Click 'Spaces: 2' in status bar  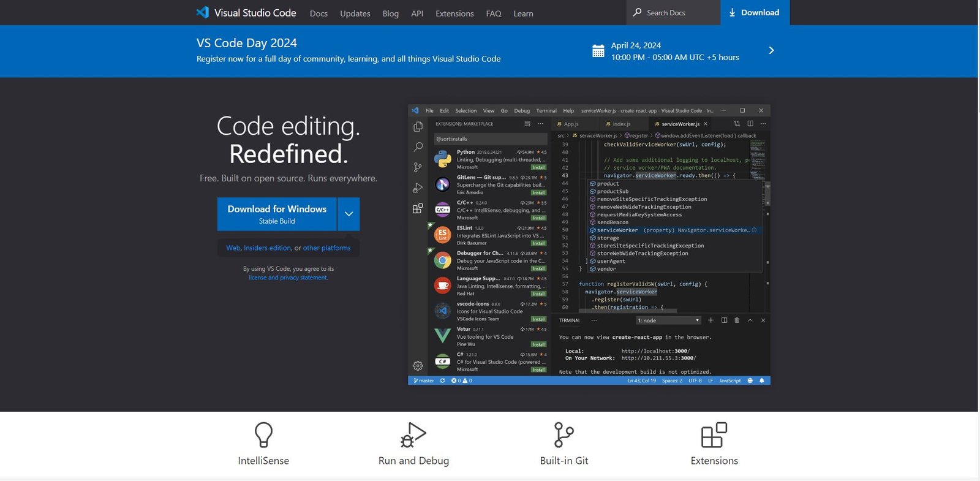coord(672,381)
